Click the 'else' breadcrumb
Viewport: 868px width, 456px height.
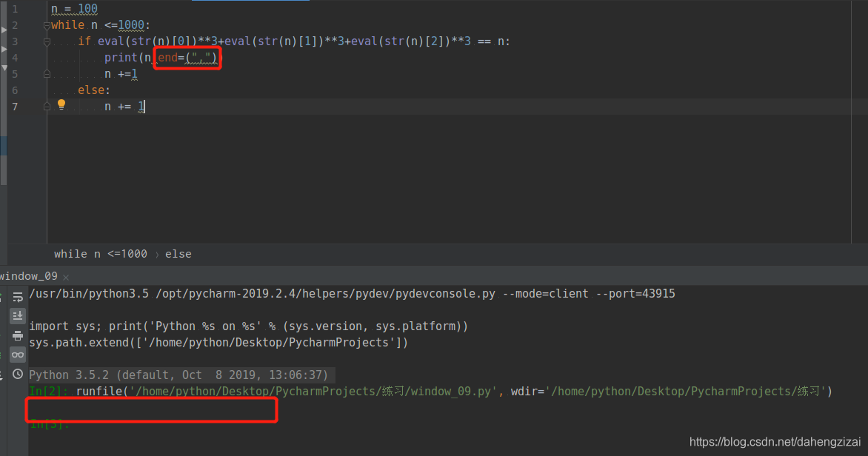coord(178,254)
